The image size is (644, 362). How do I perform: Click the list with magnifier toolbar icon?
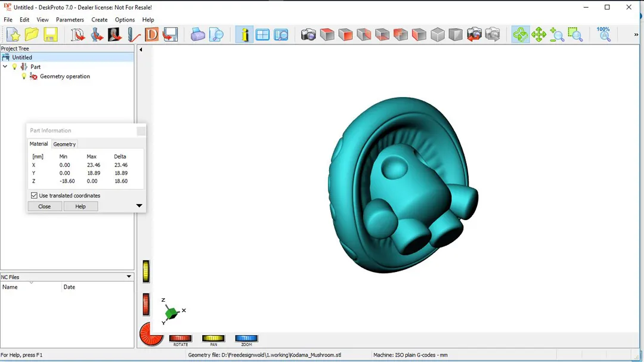(281, 35)
